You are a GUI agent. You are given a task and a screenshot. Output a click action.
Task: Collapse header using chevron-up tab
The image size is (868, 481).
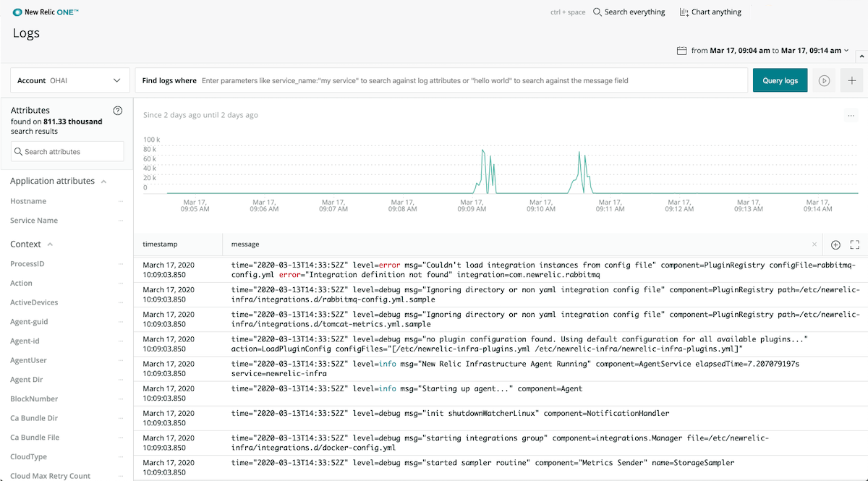coord(861,56)
